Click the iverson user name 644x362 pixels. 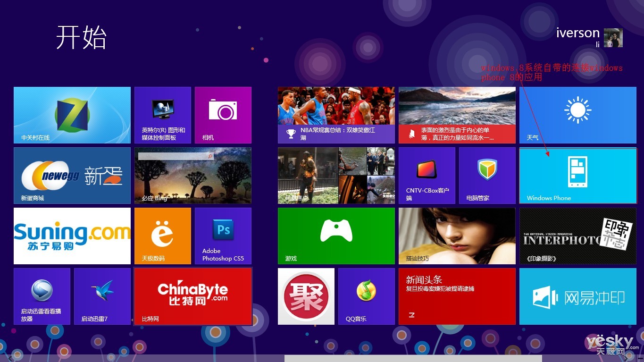tap(578, 33)
